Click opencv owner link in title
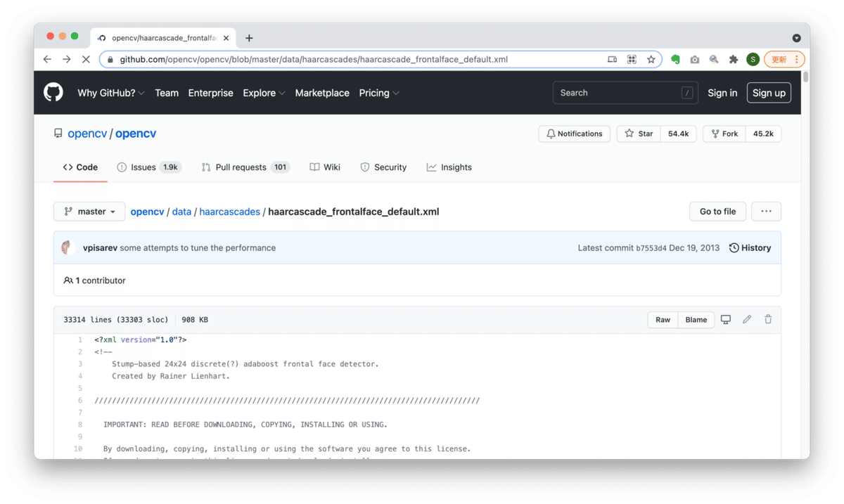This screenshot has height=504, width=844. 87,134
